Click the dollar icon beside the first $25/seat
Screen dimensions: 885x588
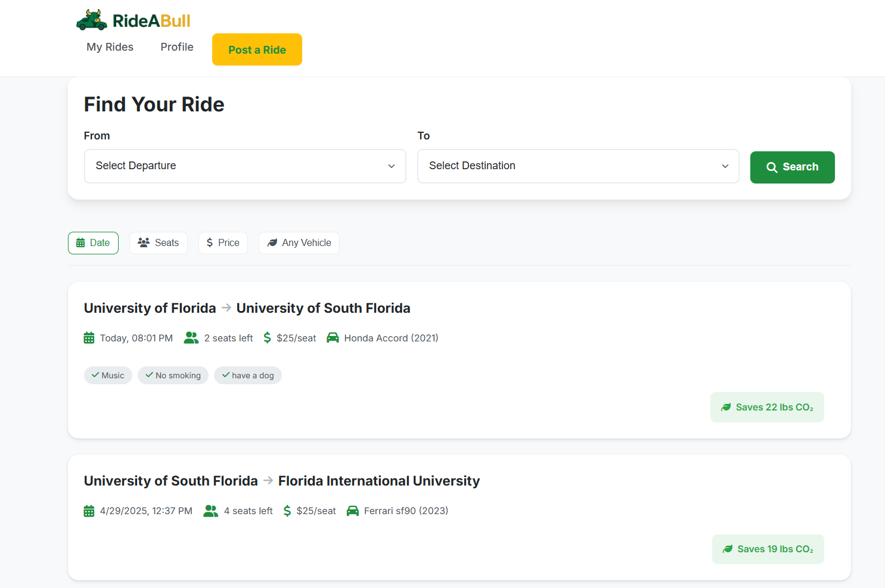267,338
